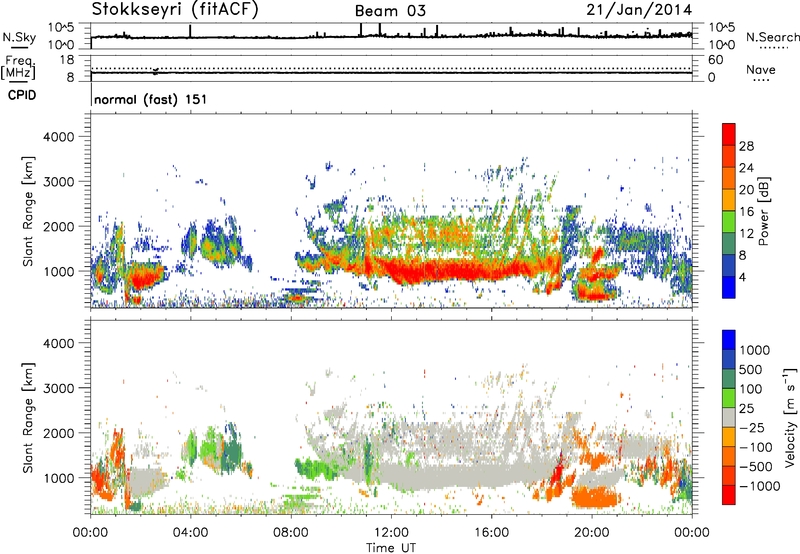This screenshot has height=554, width=800.
Task: Select the '08:00' time tick label
Action: pos(291,533)
